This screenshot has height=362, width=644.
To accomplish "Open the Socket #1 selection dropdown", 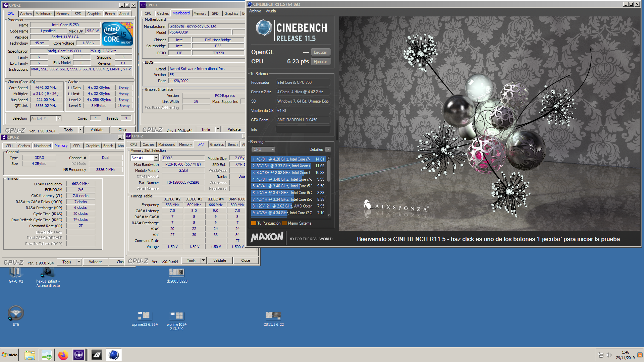I will tap(59, 118).
